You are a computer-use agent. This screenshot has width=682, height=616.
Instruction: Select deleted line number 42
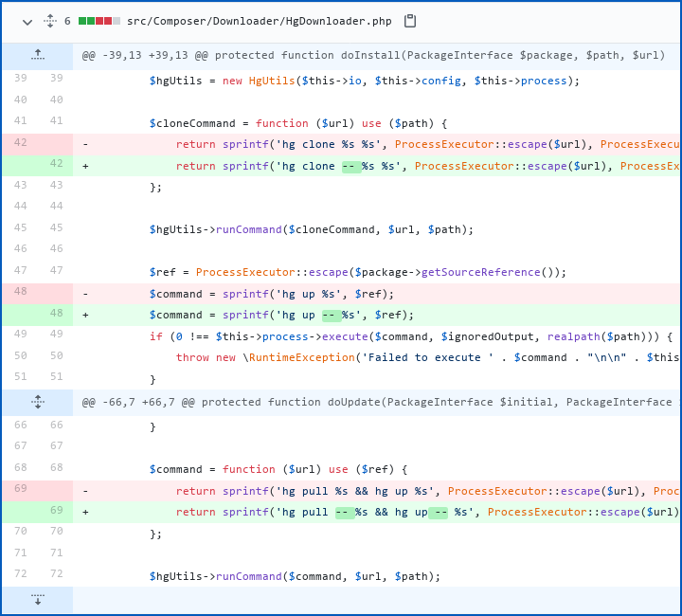[x=21, y=144]
